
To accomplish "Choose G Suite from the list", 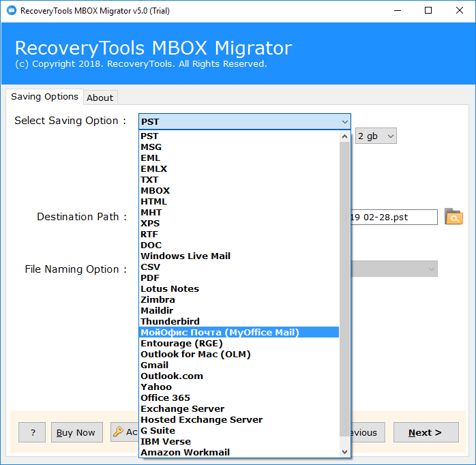I will point(239,431).
